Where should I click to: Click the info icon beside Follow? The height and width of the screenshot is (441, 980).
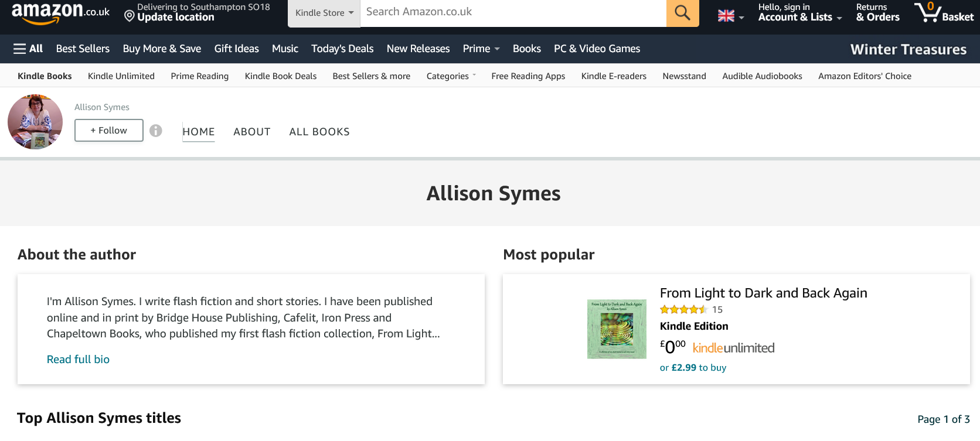(155, 131)
